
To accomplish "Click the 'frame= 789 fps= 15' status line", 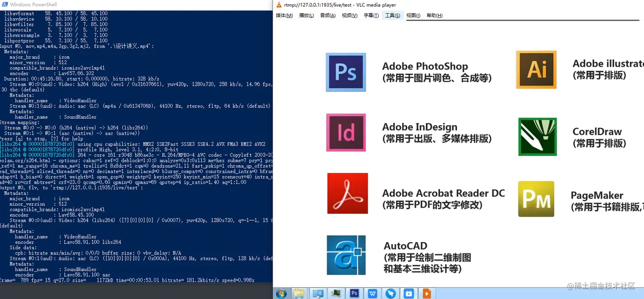I will coord(127,280).
